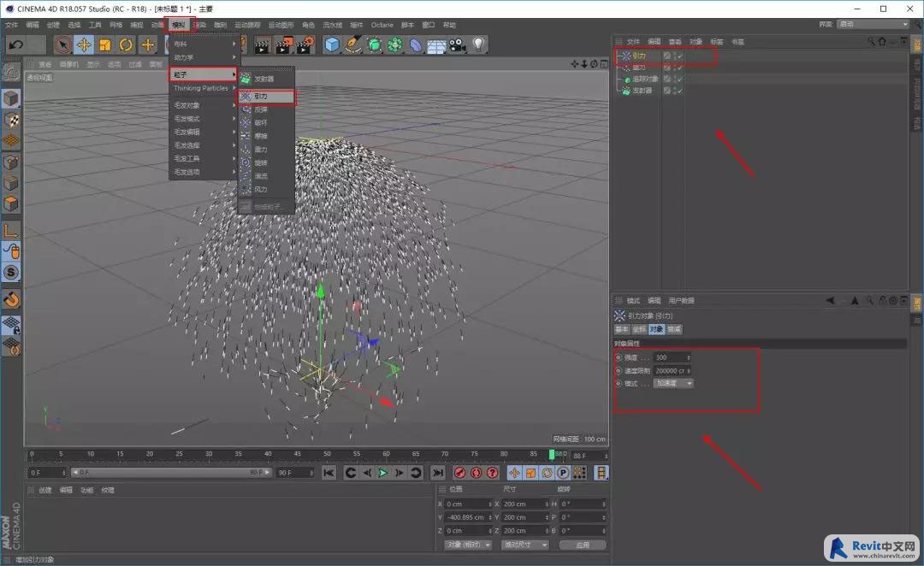Open 模式 mode dropdown in attributes
924x566 pixels.
coord(673,383)
